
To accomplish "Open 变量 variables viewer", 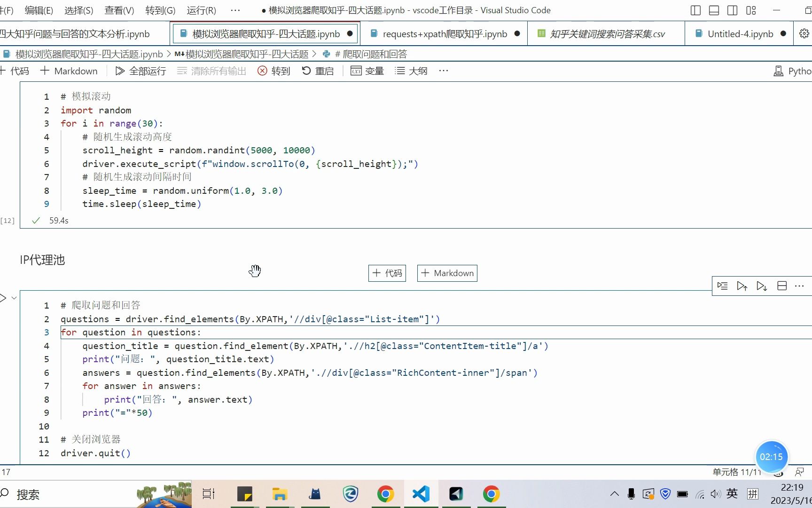I will 367,71.
